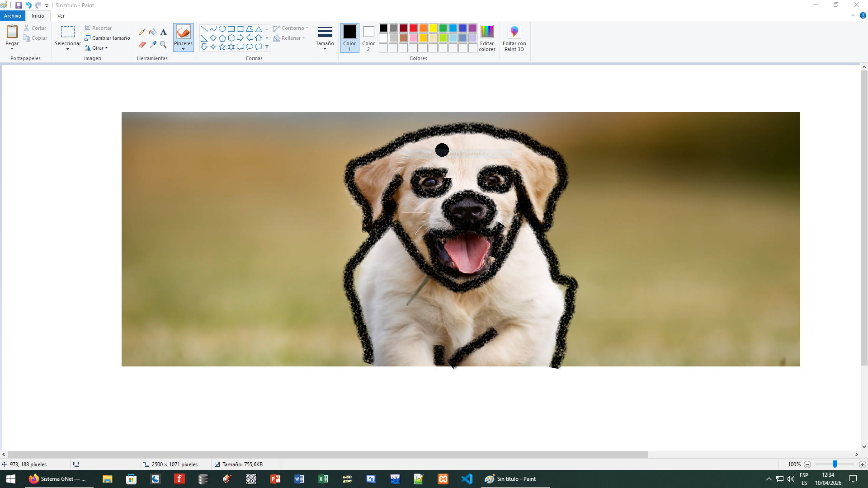The image size is (868, 488).
Task: Click Cambiar tamaño button
Action: pyautogui.click(x=107, y=38)
